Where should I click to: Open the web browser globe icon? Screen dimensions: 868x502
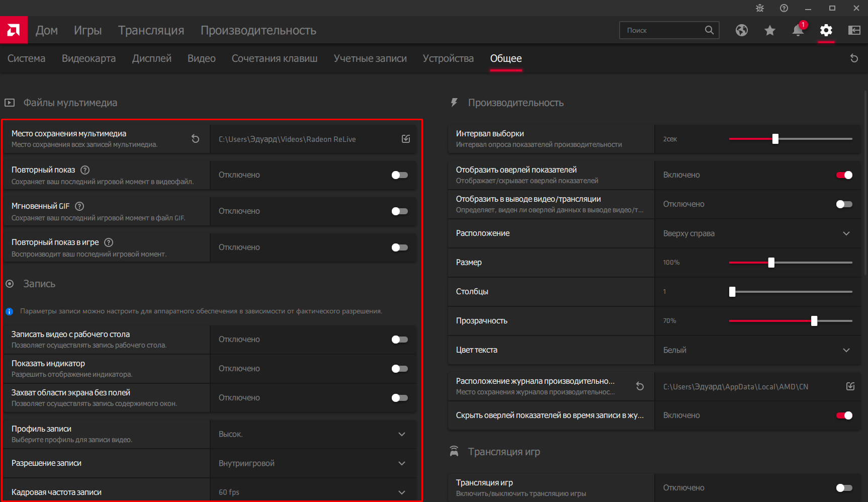pos(741,30)
